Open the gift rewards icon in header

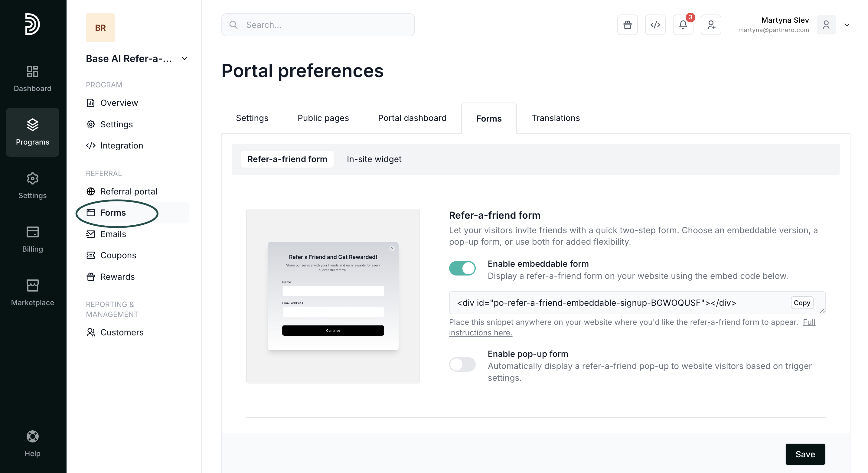pyautogui.click(x=627, y=24)
